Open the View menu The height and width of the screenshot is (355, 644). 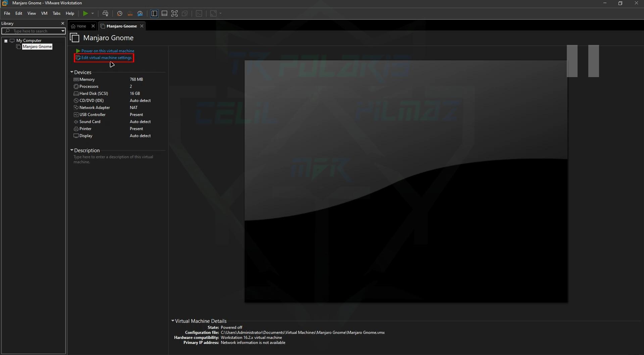click(32, 13)
